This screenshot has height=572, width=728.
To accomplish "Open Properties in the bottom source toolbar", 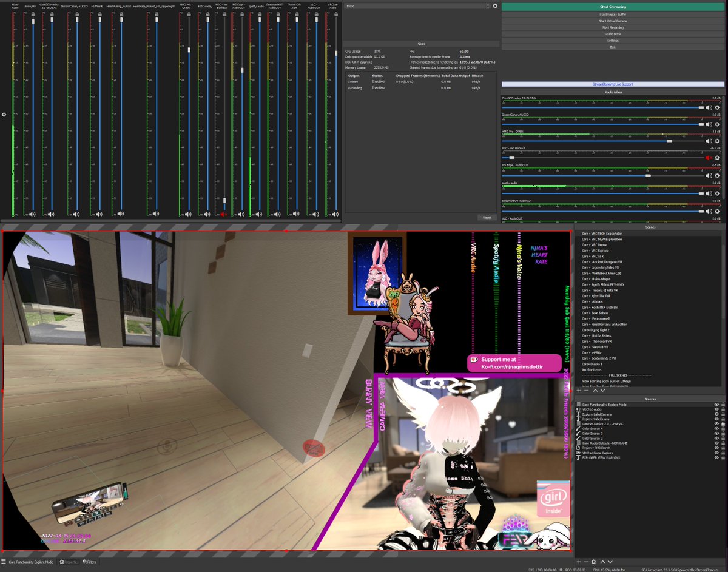I will point(69,562).
